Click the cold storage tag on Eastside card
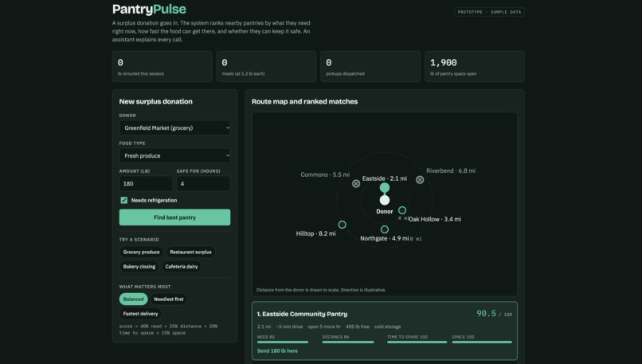642x364 pixels. click(x=387, y=327)
